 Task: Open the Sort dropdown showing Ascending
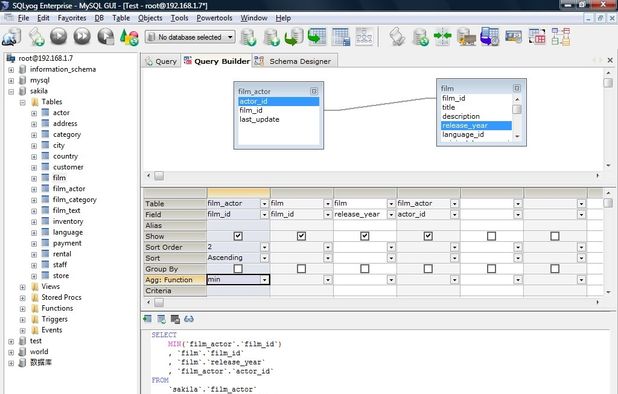[264, 258]
